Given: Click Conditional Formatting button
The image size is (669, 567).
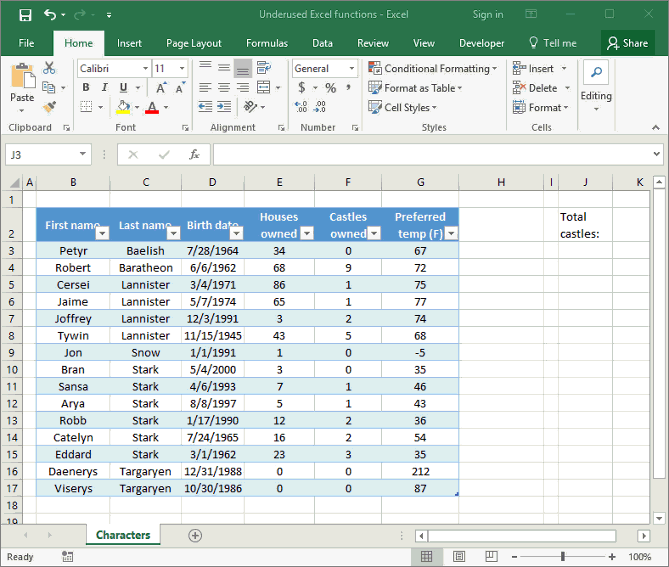Looking at the screenshot, I should [433, 68].
